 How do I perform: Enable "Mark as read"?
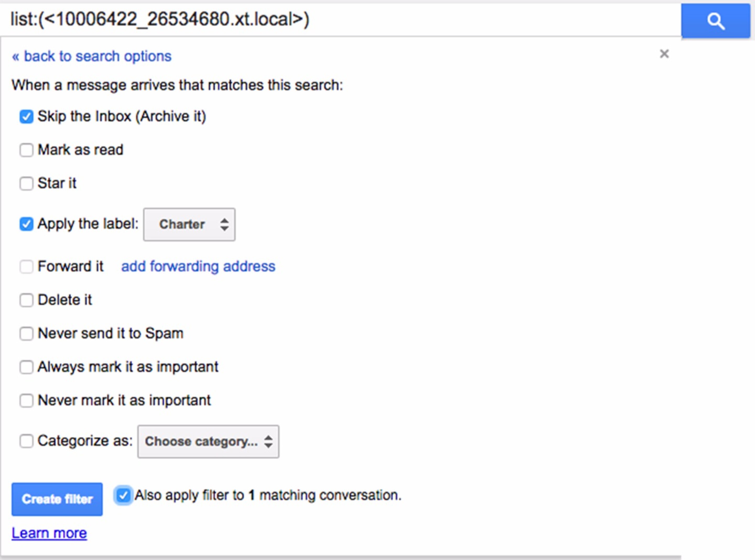pos(26,150)
